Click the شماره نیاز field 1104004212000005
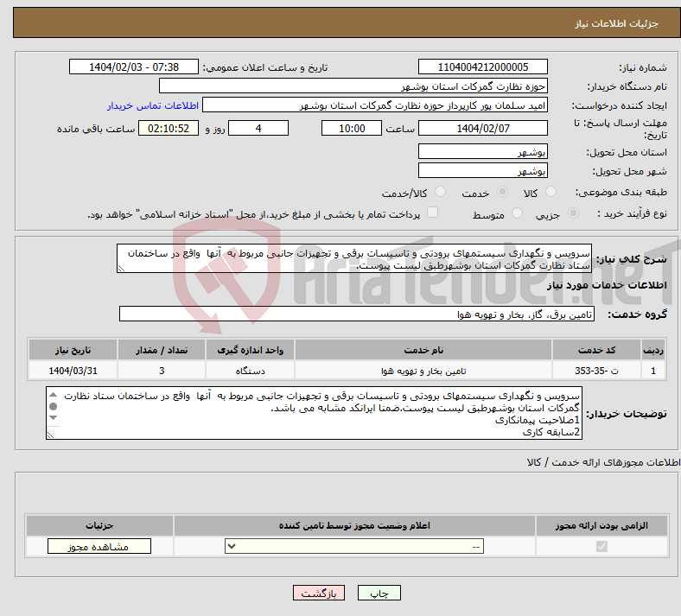 [x=482, y=67]
